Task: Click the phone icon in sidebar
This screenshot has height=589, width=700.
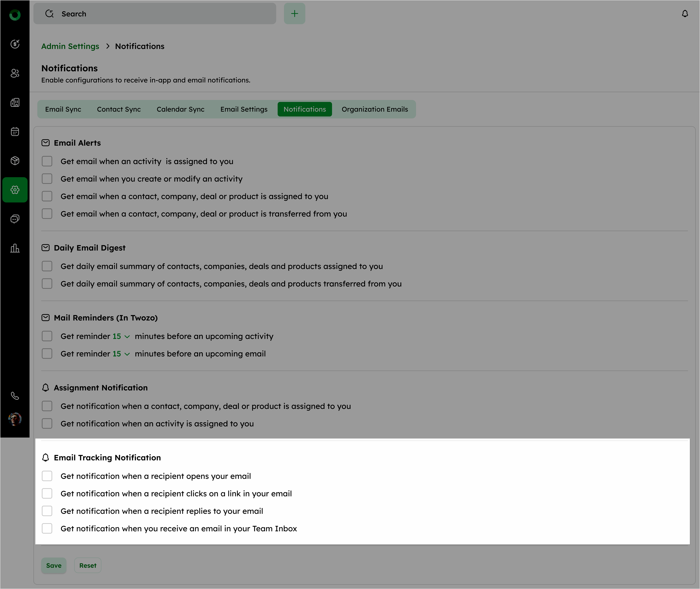Action: pyautogui.click(x=15, y=396)
